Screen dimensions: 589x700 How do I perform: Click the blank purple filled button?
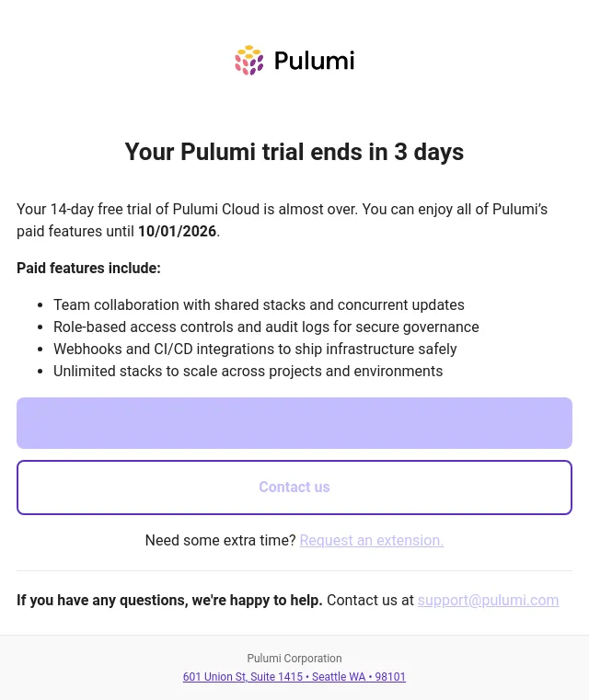pyautogui.click(x=294, y=423)
